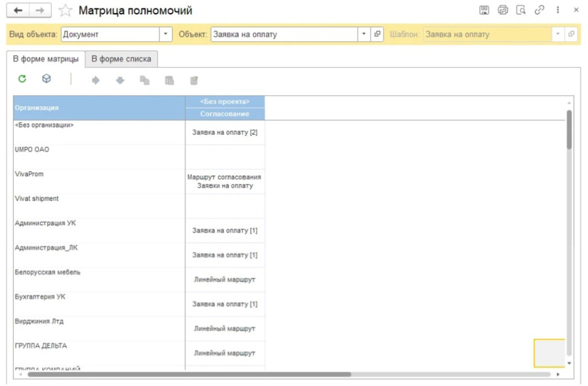Screen dimensions: 588x386
Task: Click the right arrow toolbar icon
Action: (x=96, y=80)
